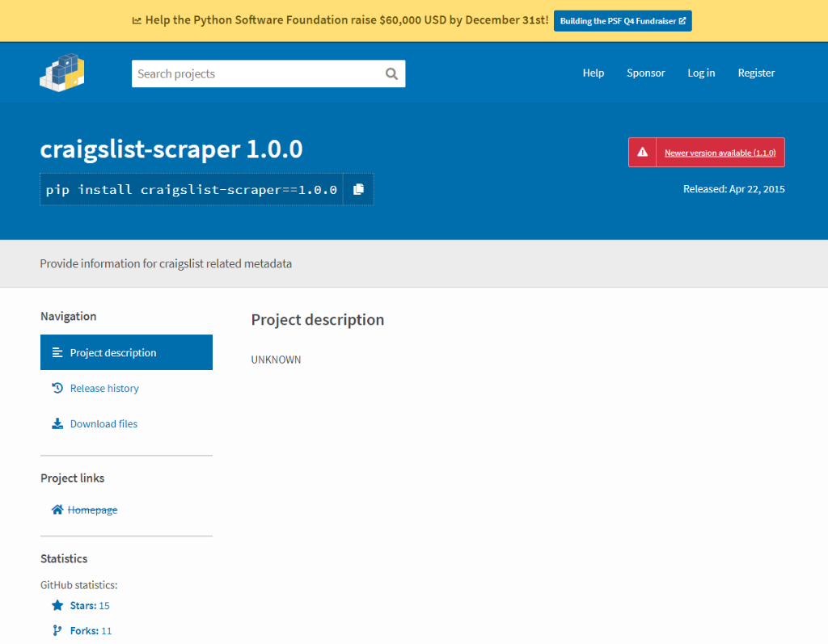Click the Project description heading
This screenshot has height=644, width=828.
tap(317, 320)
